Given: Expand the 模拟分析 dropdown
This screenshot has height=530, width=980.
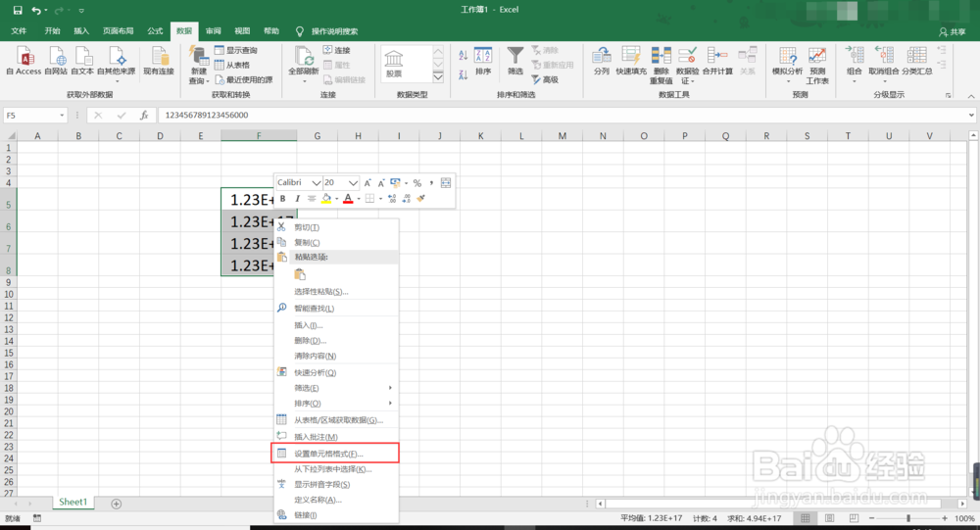Looking at the screenshot, I should 788,81.
